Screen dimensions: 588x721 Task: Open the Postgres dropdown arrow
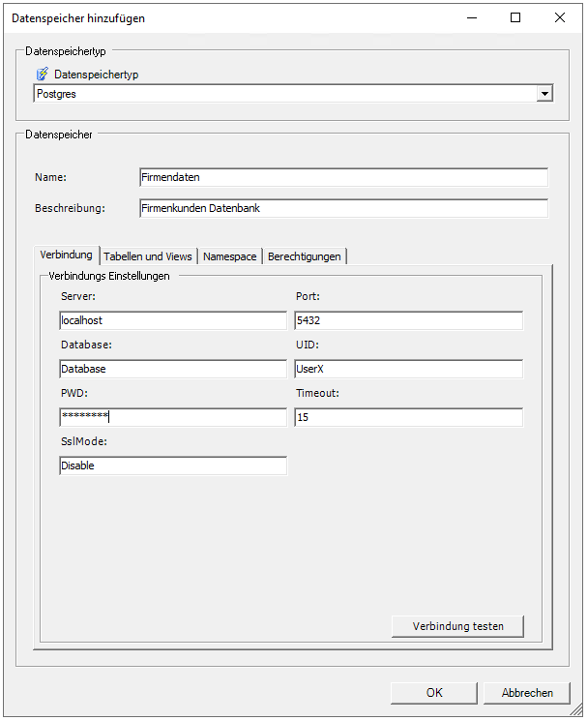[x=544, y=94]
